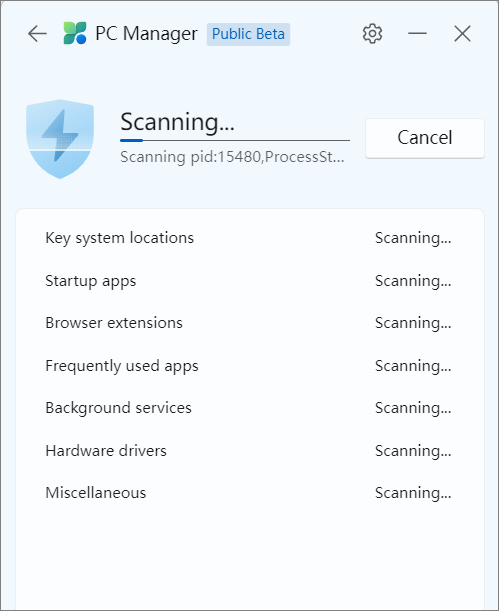Select the Browser extensions row
This screenshot has height=611, width=499.
point(249,323)
